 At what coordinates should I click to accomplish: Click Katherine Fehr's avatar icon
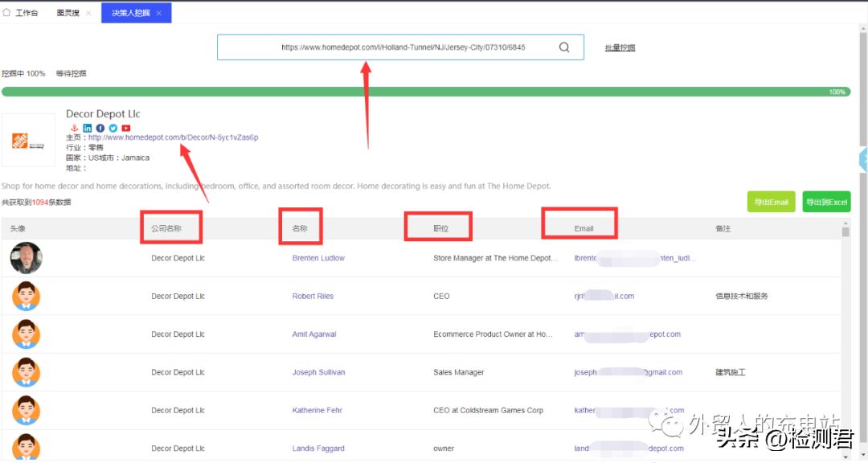[26, 411]
